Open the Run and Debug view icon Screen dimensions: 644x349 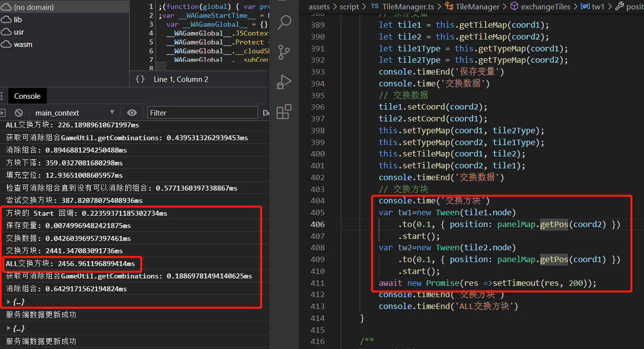(284, 82)
